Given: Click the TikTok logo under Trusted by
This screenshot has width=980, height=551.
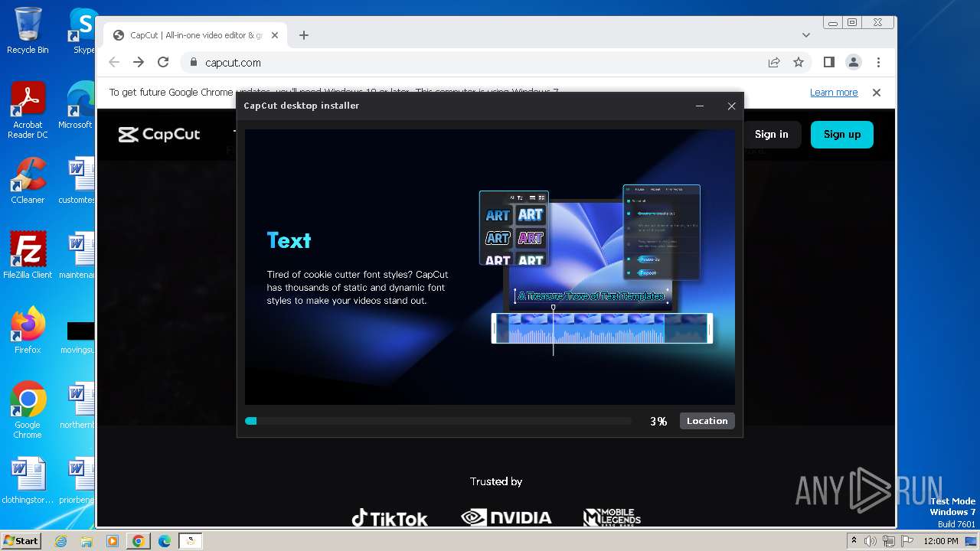Looking at the screenshot, I should (x=390, y=519).
